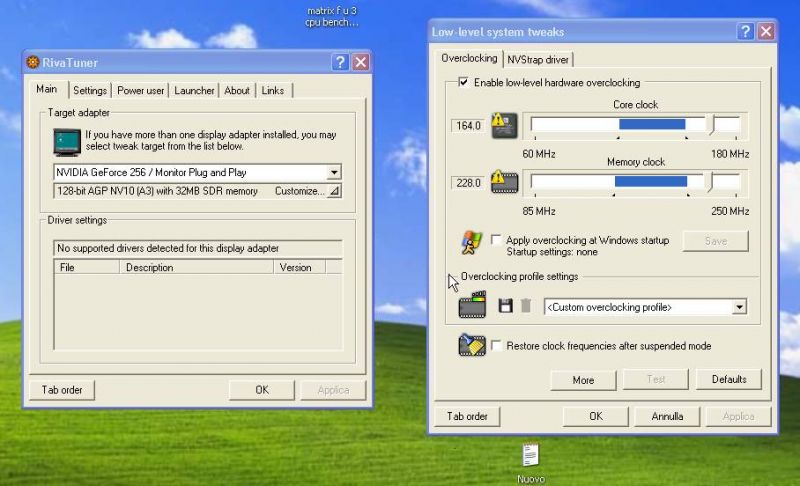The width and height of the screenshot is (800, 486).
Task: Close the Low-level system tweaks window
Action: click(x=766, y=32)
